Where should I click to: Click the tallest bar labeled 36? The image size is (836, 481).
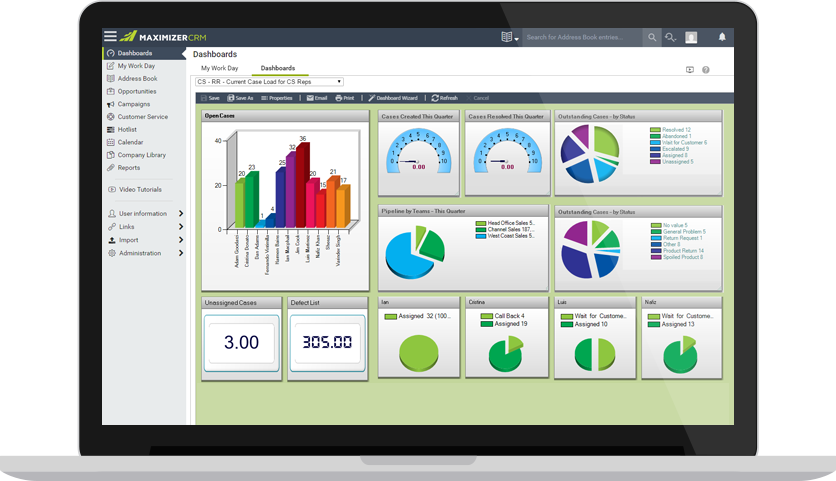click(x=303, y=185)
